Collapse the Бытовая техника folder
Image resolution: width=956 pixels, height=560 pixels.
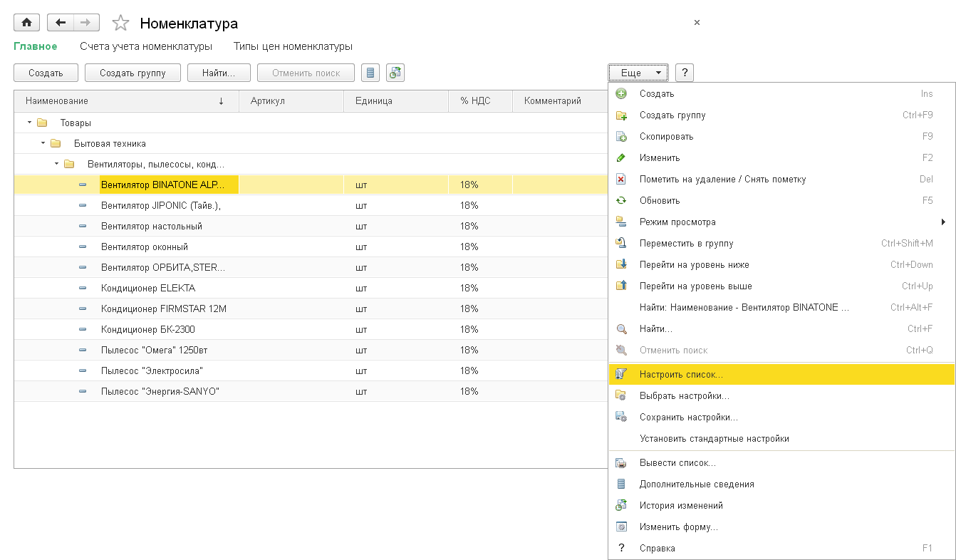click(x=43, y=143)
